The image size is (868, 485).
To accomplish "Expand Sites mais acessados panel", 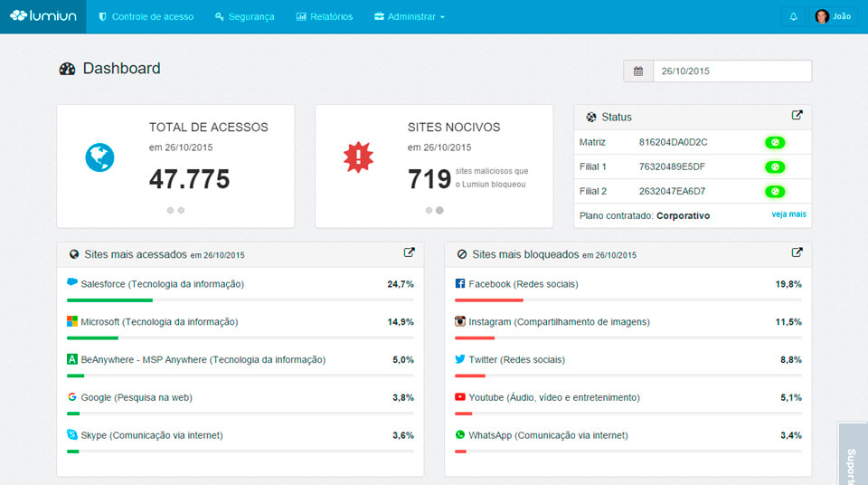I will pyautogui.click(x=409, y=252).
